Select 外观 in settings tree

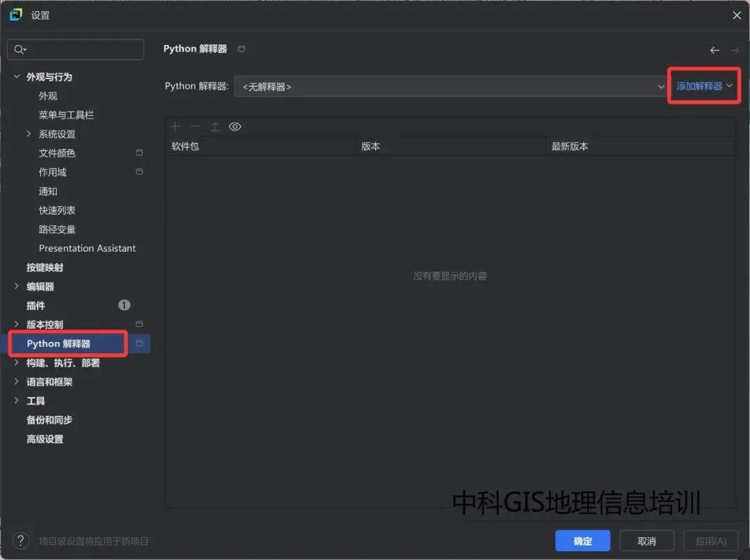click(48, 96)
